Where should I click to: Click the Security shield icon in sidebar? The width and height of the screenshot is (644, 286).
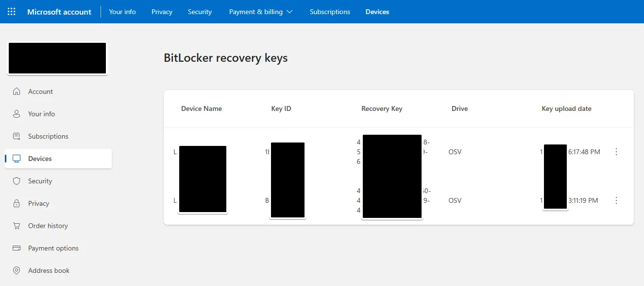(x=17, y=181)
